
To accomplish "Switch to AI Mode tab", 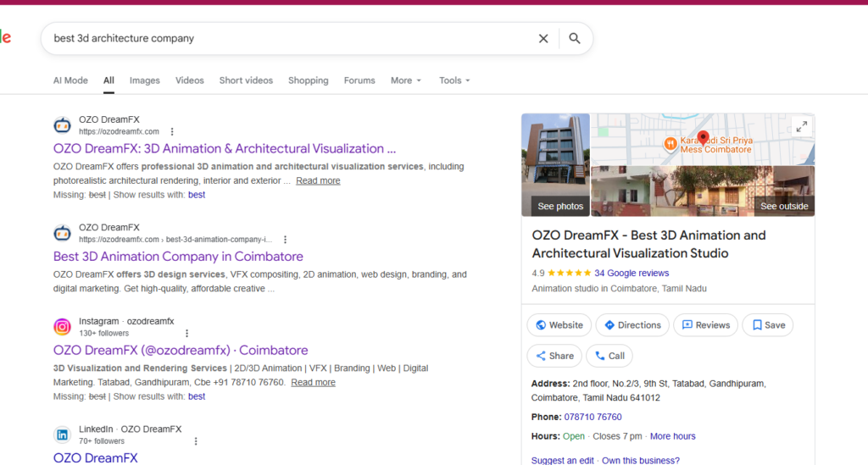I will 70,80.
